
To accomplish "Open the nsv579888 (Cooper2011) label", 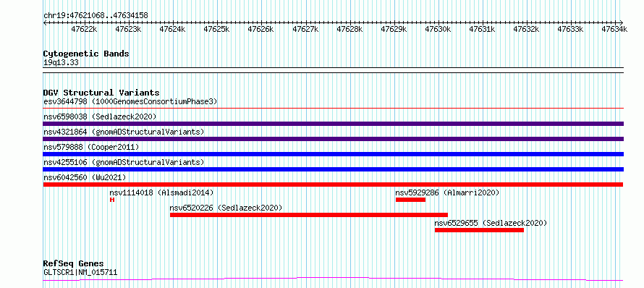I will click(91, 147).
